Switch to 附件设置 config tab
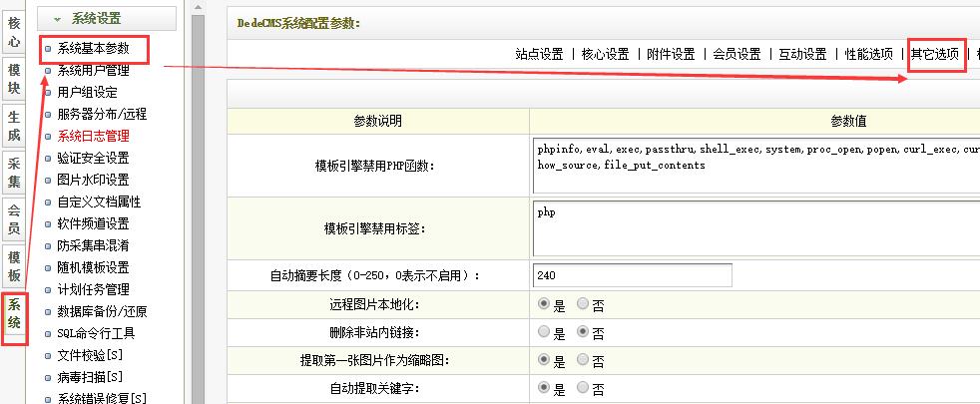 coord(672,54)
